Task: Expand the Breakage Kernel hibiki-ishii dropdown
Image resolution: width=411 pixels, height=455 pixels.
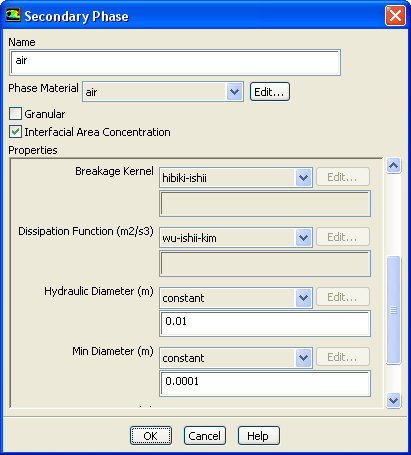Action: pos(303,178)
